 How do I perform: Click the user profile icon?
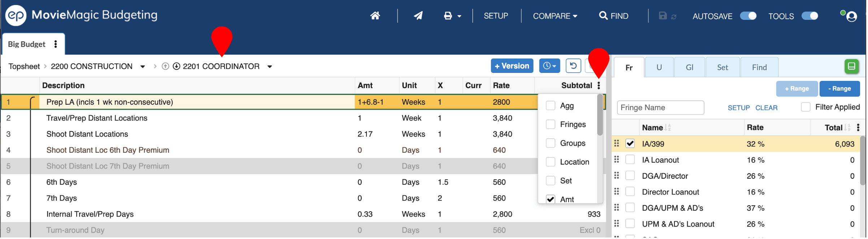(851, 17)
